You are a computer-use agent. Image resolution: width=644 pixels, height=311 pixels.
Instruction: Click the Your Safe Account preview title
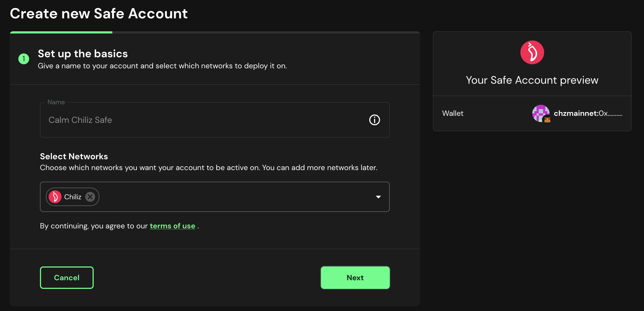point(532,80)
